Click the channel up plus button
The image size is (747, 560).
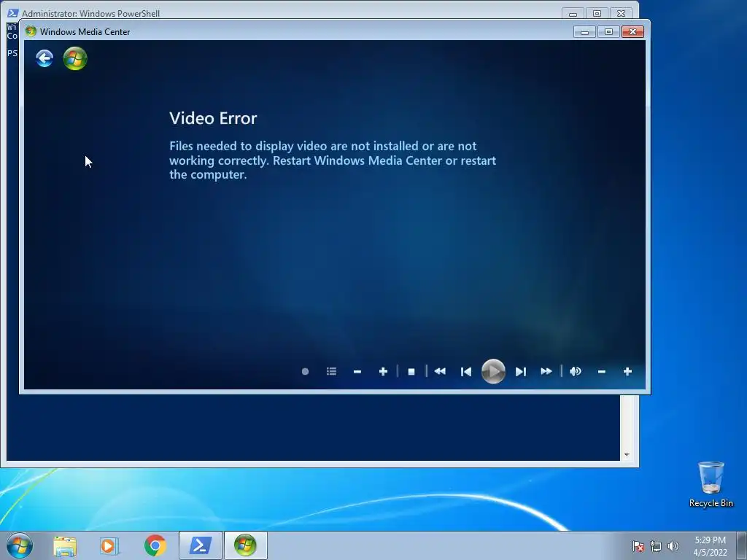[383, 371]
